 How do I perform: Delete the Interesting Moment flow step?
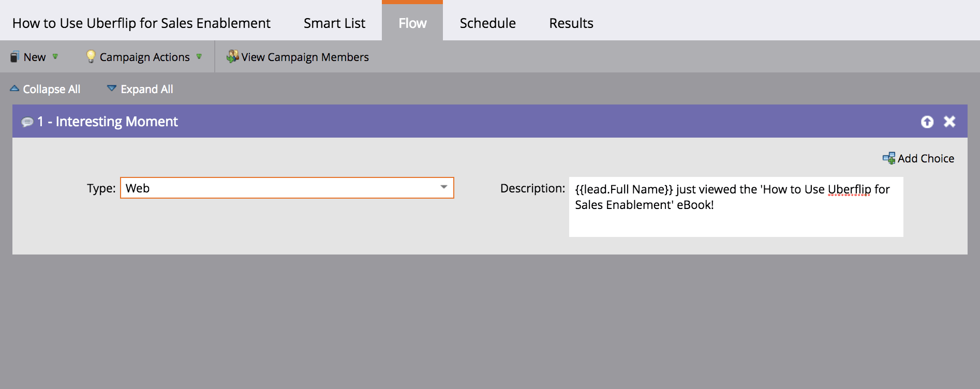point(949,122)
